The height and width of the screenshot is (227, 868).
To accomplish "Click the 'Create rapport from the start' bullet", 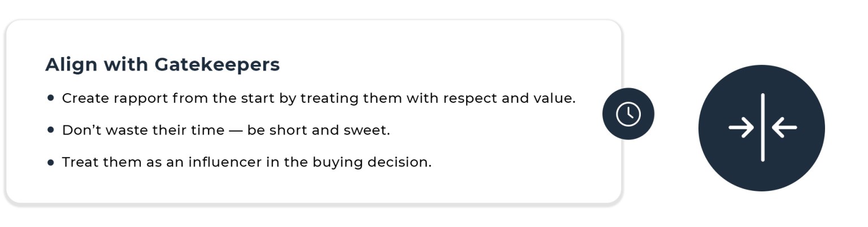I will pos(170,98).
